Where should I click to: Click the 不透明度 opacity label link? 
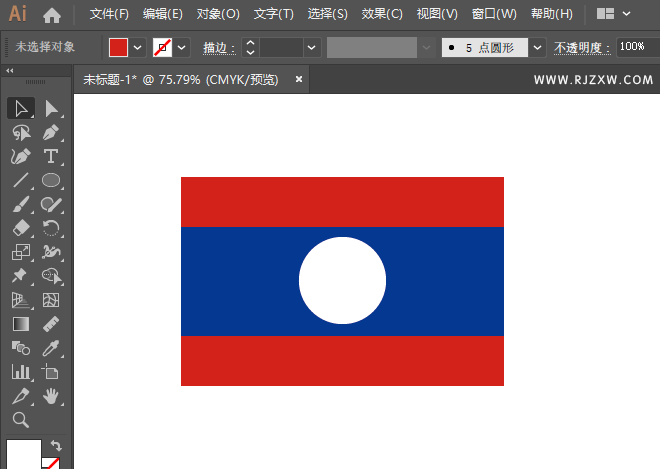582,48
